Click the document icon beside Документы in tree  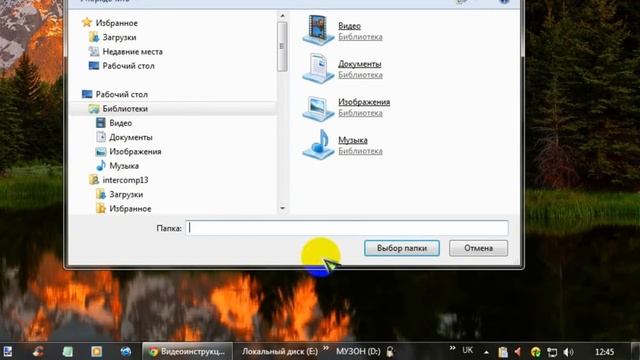[100, 137]
